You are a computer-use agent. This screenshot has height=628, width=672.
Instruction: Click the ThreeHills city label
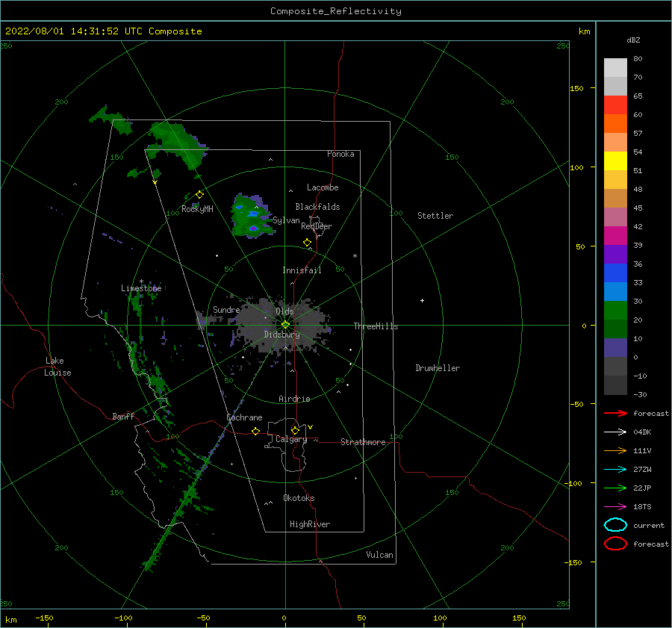376,326
